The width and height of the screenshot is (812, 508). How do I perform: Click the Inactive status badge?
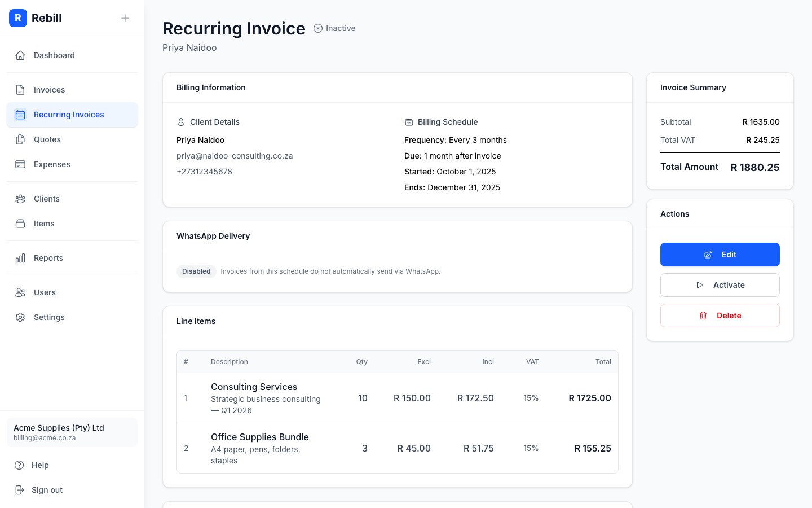click(x=334, y=28)
